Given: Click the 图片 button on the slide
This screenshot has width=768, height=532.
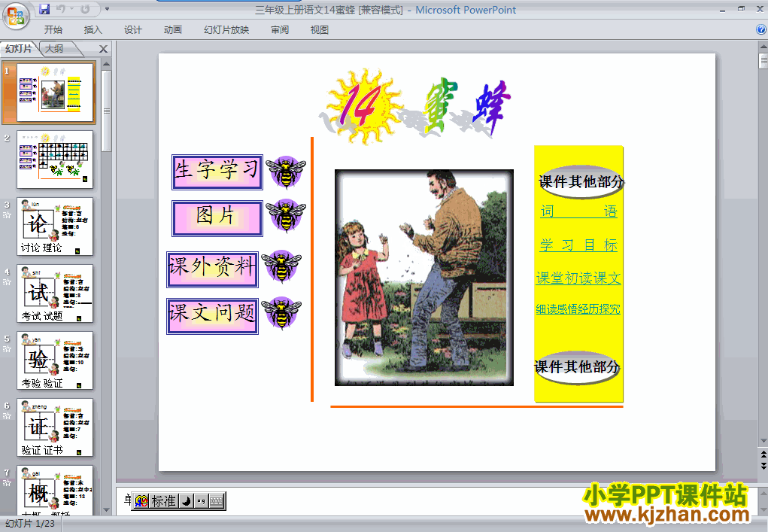Looking at the screenshot, I should tap(217, 218).
